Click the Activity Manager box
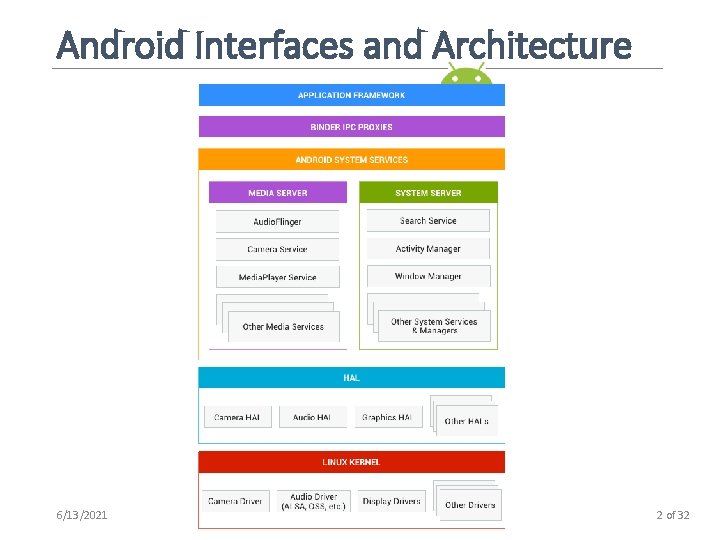 pos(428,248)
